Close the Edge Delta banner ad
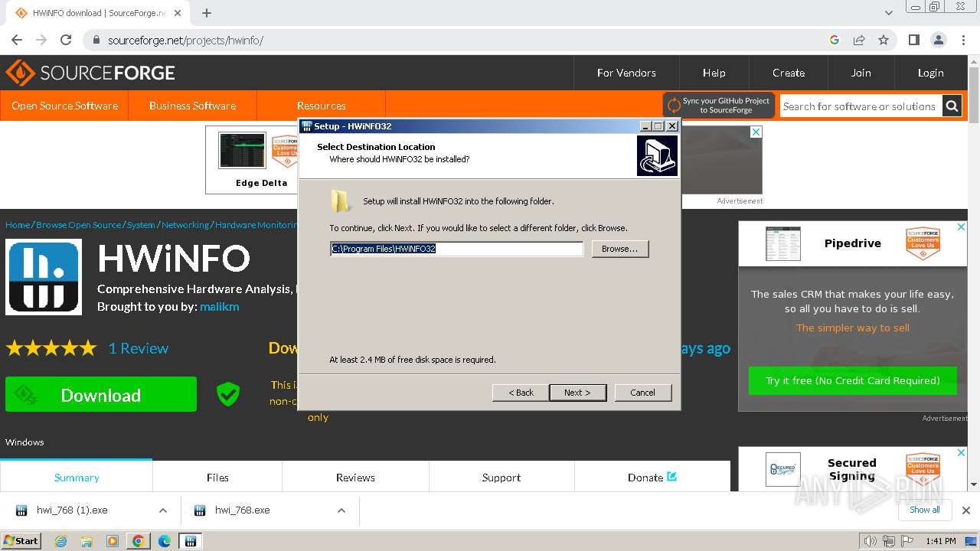980x551 pixels. [756, 132]
